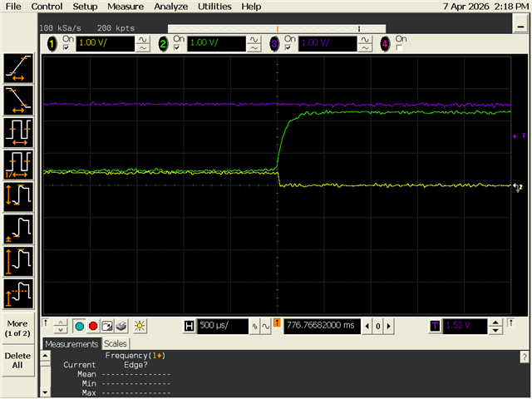Click the up-arrow icon left of the scroll arrows
Image resolution: width=532 pixels, height=399 pixels.
point(46,323)
